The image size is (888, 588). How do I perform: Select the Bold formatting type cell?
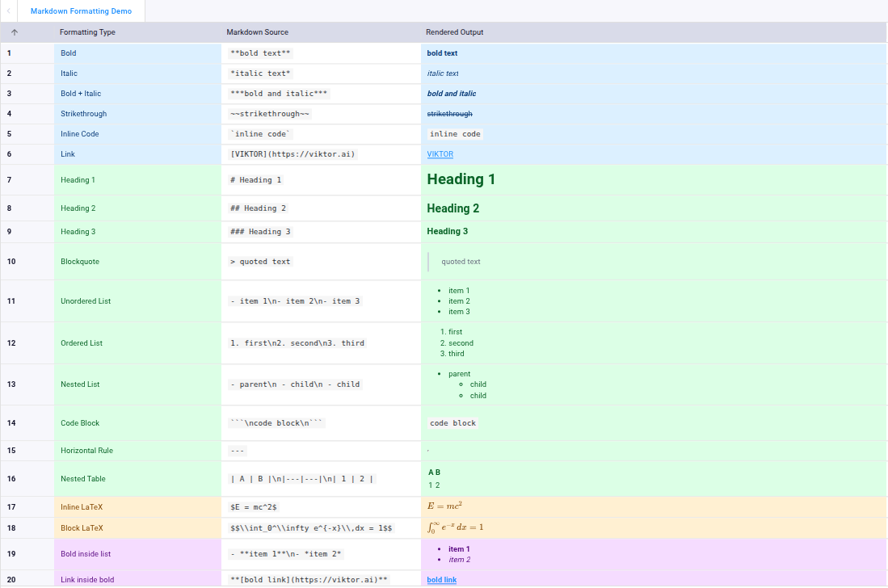click(137, 53)
